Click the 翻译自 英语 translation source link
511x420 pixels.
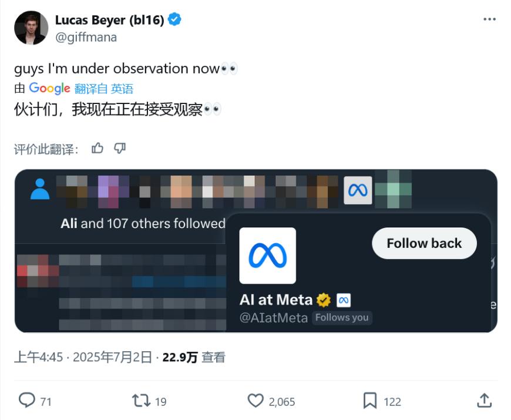click(x=104, y=89)
